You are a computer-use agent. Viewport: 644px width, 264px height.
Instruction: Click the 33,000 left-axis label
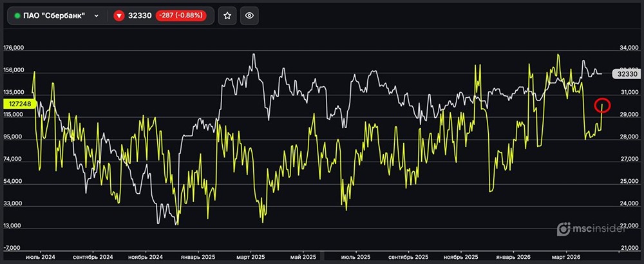point(14,204)
